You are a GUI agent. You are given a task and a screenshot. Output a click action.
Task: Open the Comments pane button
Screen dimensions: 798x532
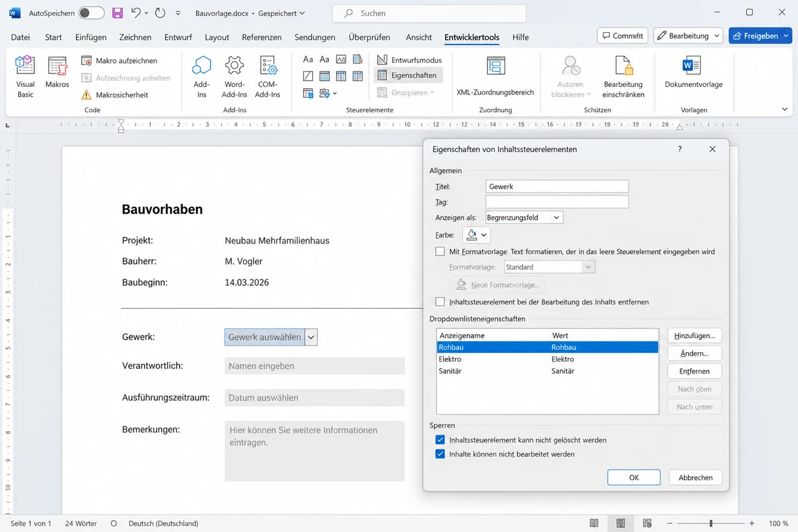pos(622,36)
